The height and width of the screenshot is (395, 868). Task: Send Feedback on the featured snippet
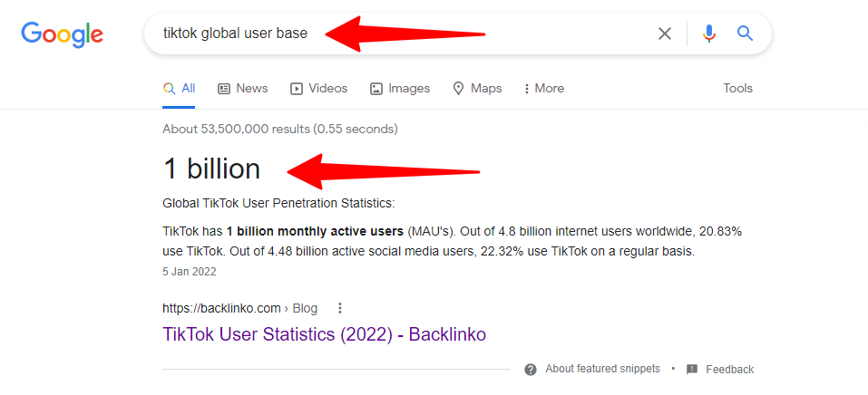point(729,370)
